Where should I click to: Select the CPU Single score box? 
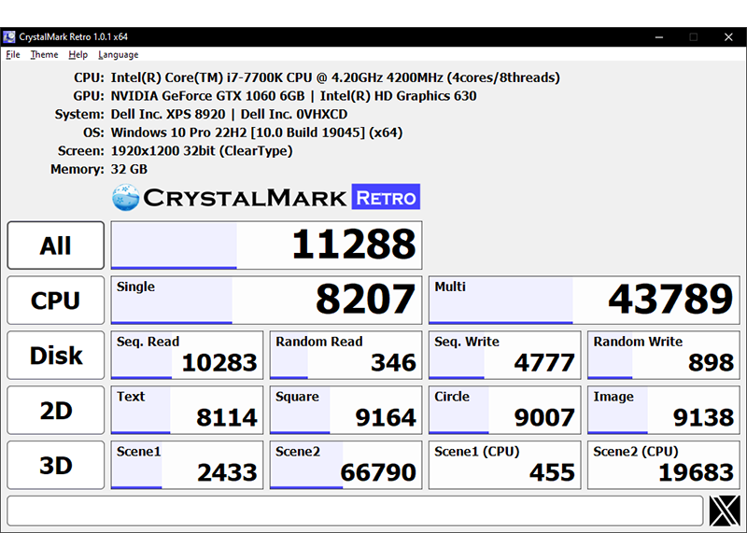point(266,301)
